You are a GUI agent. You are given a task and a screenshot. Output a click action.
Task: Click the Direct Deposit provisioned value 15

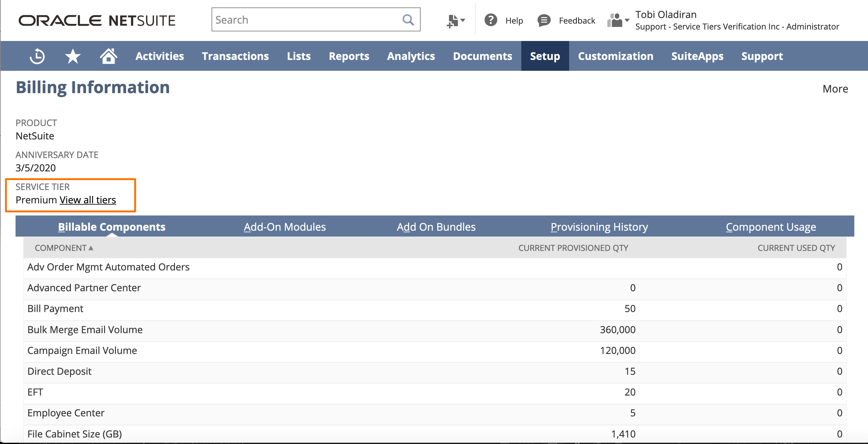pos(630,371)
